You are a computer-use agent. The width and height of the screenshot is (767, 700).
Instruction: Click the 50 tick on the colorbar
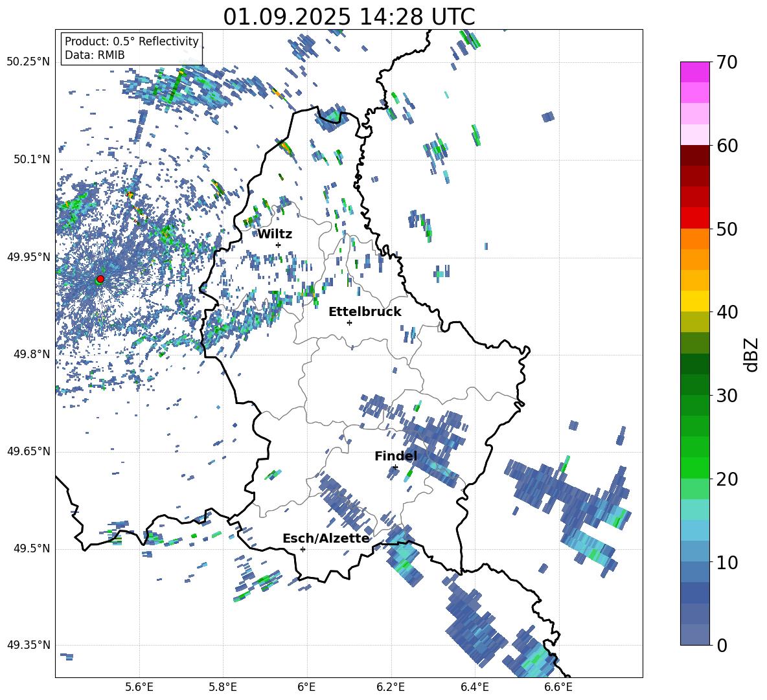pyautogui.click(x=727, y=229)
